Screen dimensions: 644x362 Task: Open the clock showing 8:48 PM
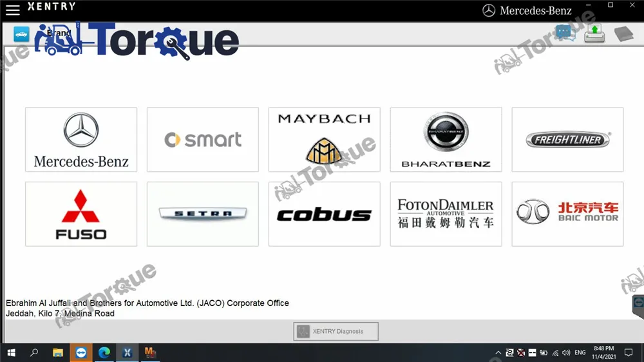604,352
